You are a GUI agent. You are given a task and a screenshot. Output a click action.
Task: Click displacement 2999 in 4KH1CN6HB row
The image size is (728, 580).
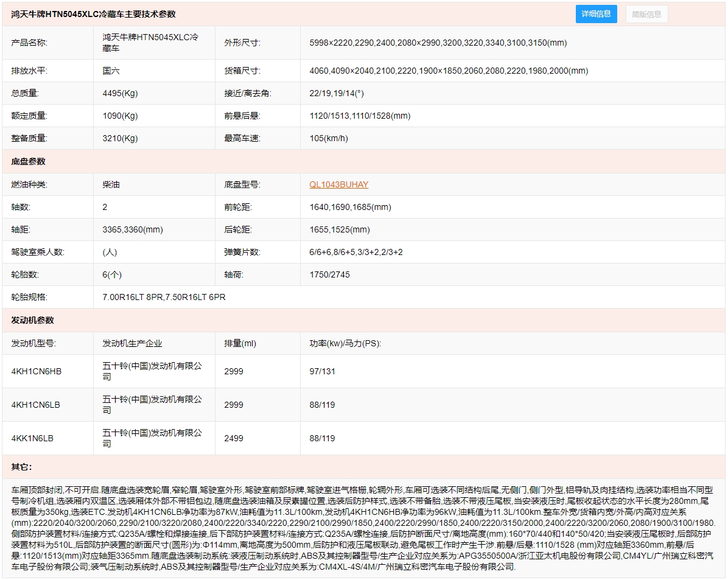point(234,371)
